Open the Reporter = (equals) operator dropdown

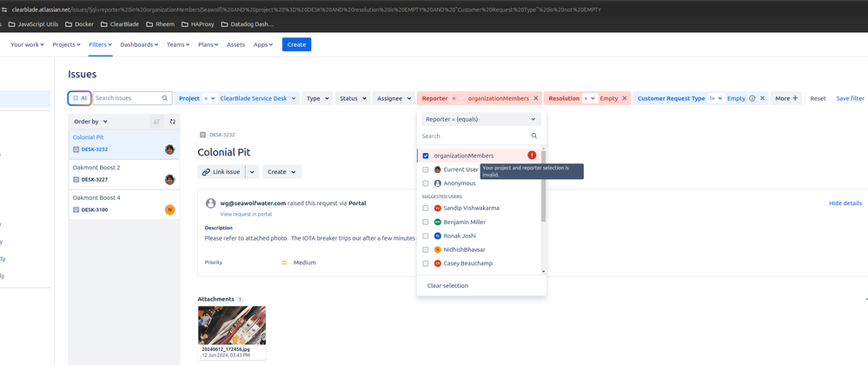pyautogui.click(x=481, y=119)
